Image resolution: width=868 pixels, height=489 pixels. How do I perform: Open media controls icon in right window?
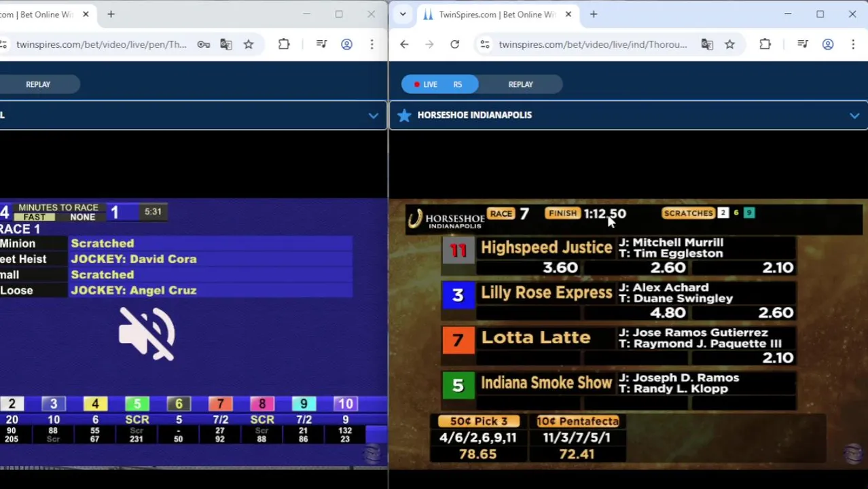click(803, 44)
